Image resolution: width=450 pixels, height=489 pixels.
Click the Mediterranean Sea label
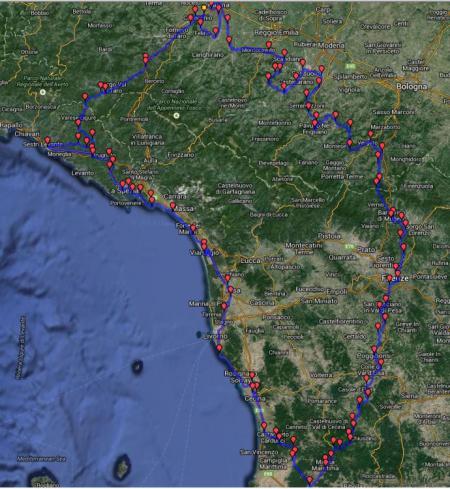pyautogui.click(x=41, y=459)
